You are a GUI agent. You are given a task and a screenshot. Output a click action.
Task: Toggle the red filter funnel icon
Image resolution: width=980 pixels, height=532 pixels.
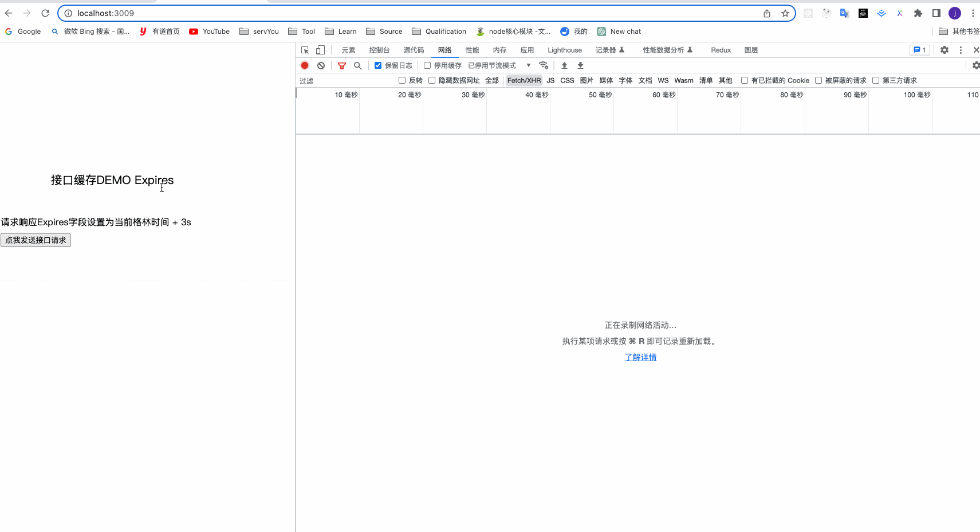pos(342,65)
